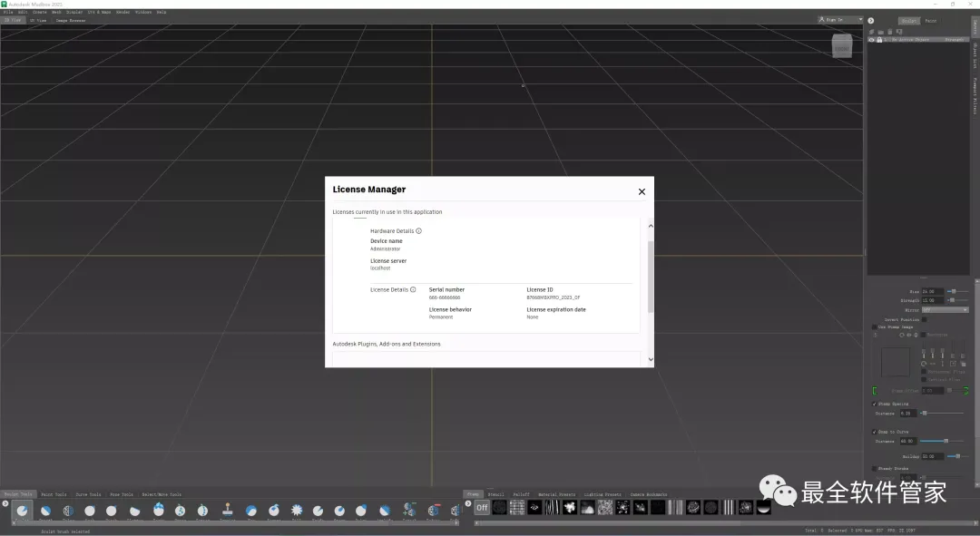Switch to the Stencil tab

(x=495, y=494)
